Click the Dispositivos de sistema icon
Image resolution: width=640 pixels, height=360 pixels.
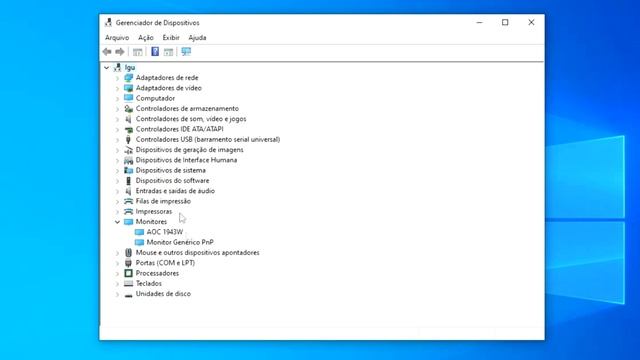tap(129, 170)
